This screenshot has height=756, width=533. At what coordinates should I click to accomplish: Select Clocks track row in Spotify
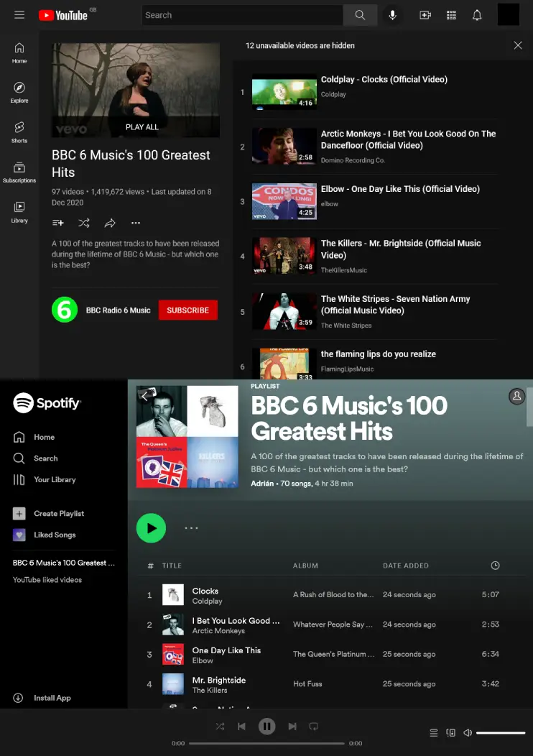tap(326, 595)
